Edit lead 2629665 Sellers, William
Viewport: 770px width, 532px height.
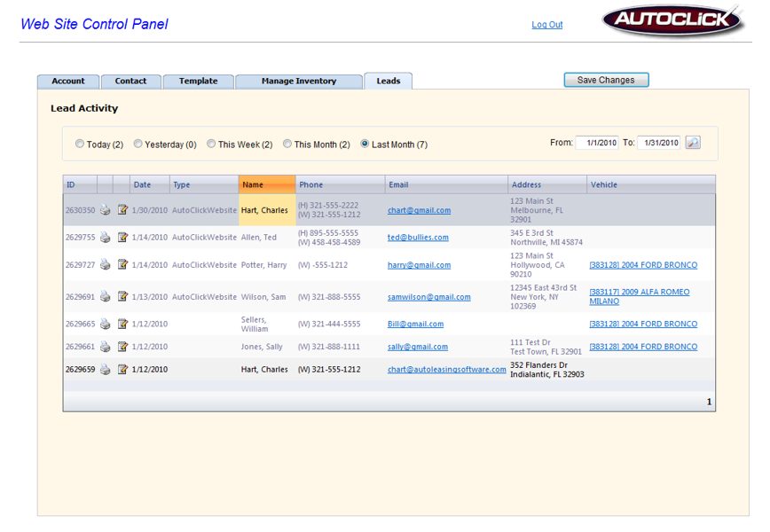(122, 324)
